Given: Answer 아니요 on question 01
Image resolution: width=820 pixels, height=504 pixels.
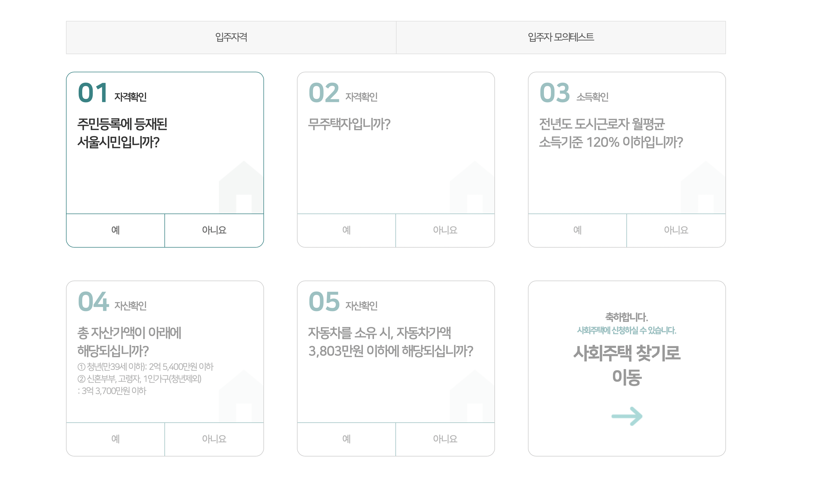Looking at the screenshot, I should coord(214,230).
